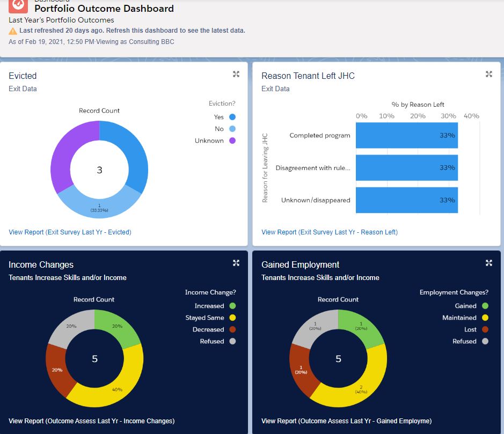Click the Stayed Same legend swatch

pos(232,318)
